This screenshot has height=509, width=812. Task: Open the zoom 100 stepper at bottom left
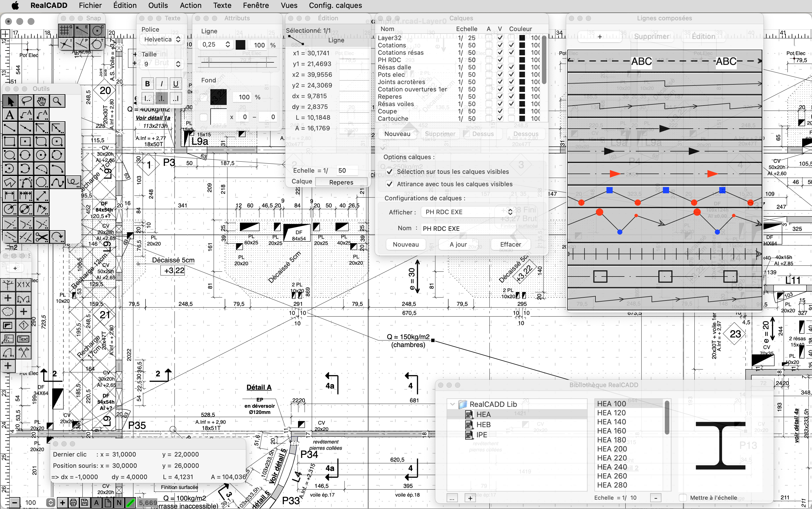coord(50,503)
